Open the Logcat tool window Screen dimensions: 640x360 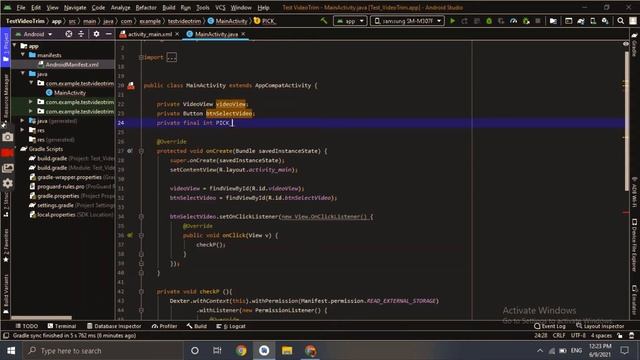tap(231, 326)
